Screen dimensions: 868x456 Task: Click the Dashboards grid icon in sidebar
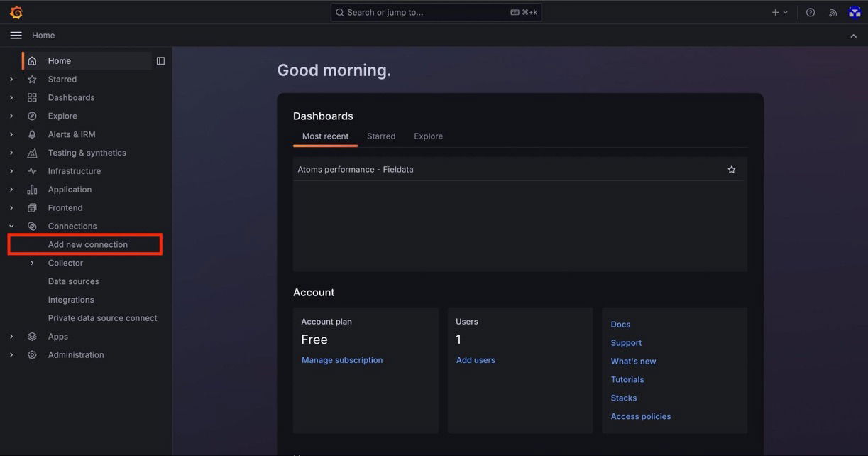(x=32, y=98)
